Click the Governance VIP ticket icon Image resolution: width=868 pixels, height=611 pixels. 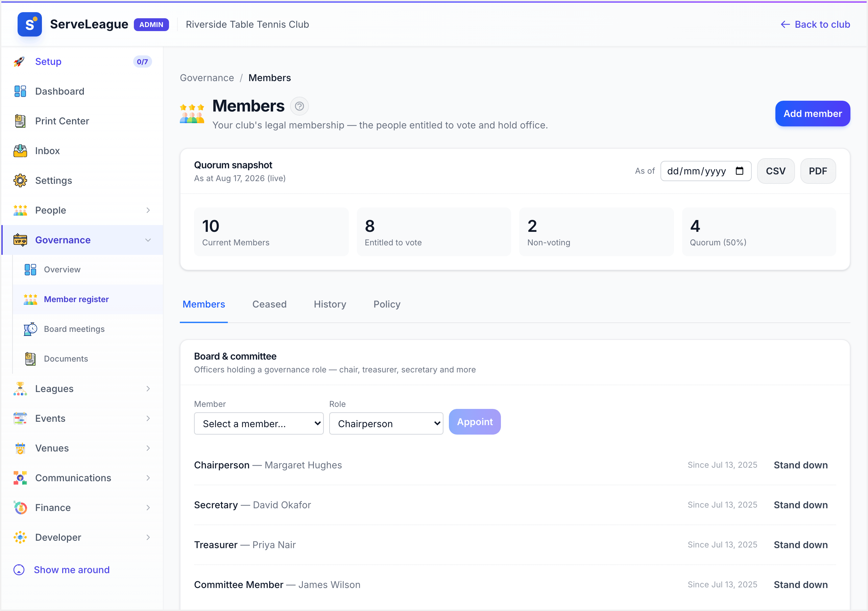[20, 240]
